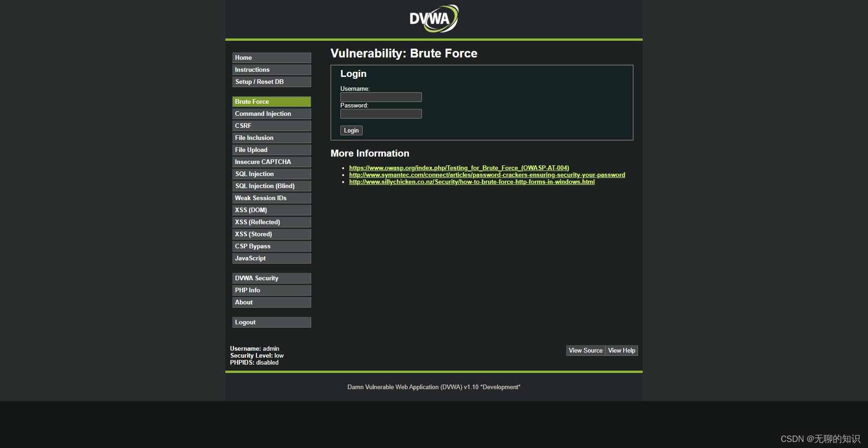Navigate to File Upload

[x=271, y=150]
